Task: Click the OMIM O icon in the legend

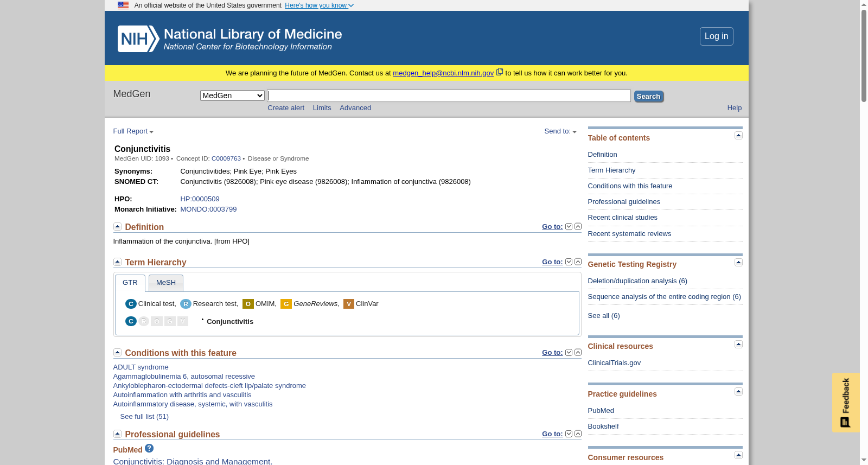Action: click(x=248, y=304)
